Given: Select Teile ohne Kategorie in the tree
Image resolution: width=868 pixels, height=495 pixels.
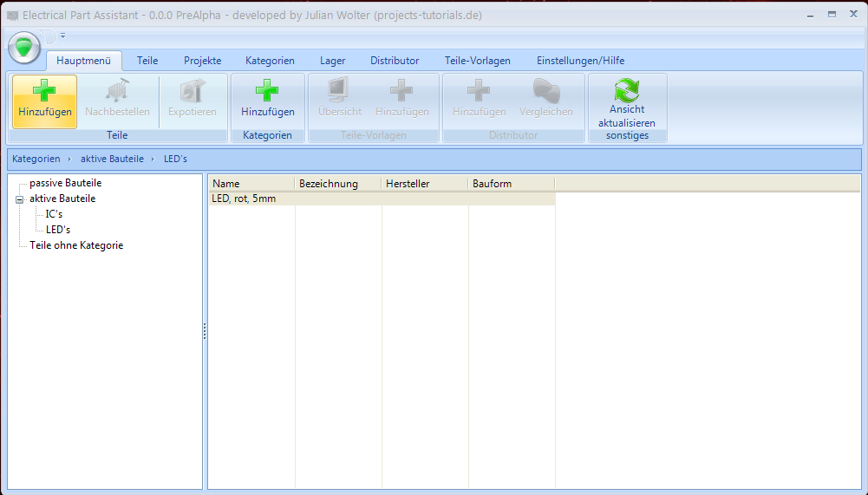Looking at the screenshot, I should [x=76, y=245].
